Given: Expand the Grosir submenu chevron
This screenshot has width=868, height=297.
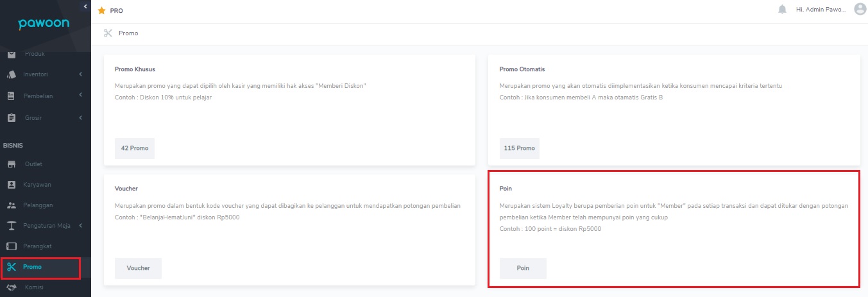Looking at the screenshot, I should (x=81, y=118).
